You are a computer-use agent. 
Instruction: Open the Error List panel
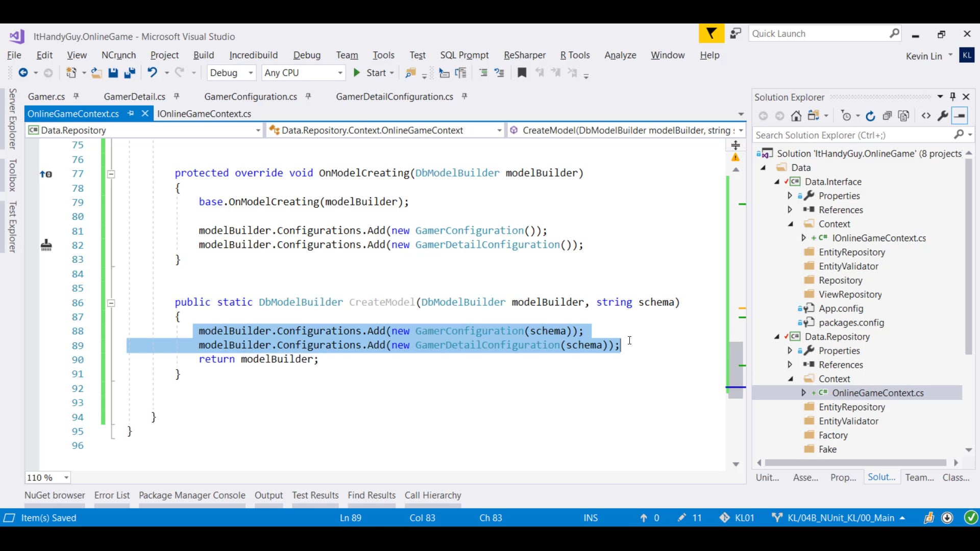point(112,495)
